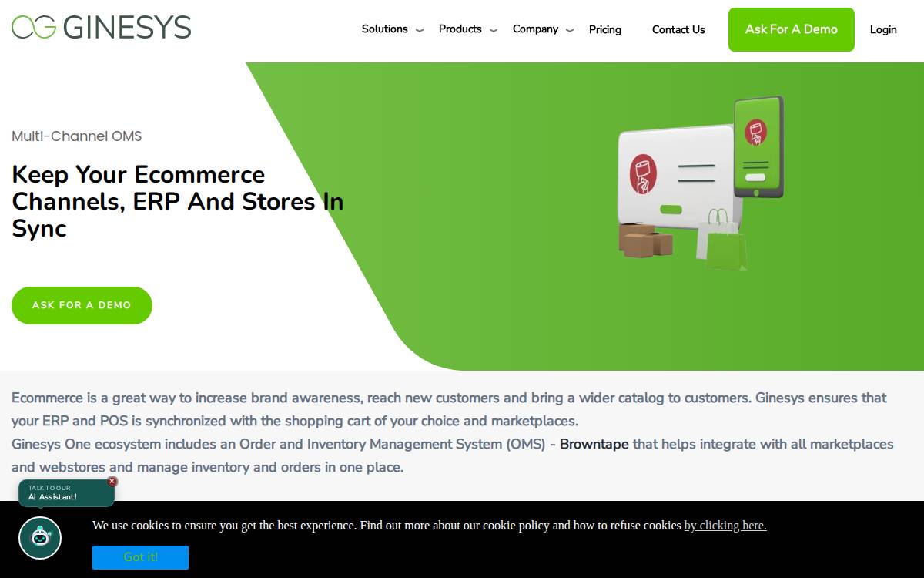Click the Ask For A Demo header button
This screenshot has height=578, width=924.
click(792, 29)
